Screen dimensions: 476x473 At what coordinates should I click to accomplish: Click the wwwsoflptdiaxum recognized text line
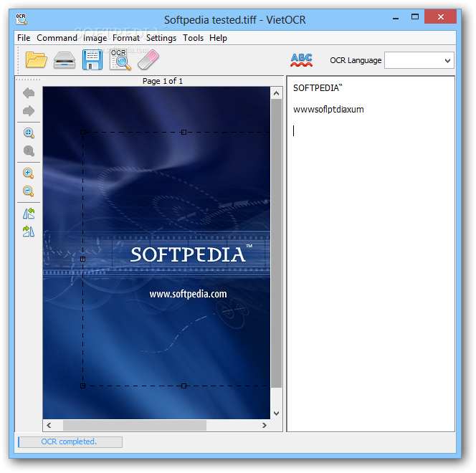[x=328, y=109]
